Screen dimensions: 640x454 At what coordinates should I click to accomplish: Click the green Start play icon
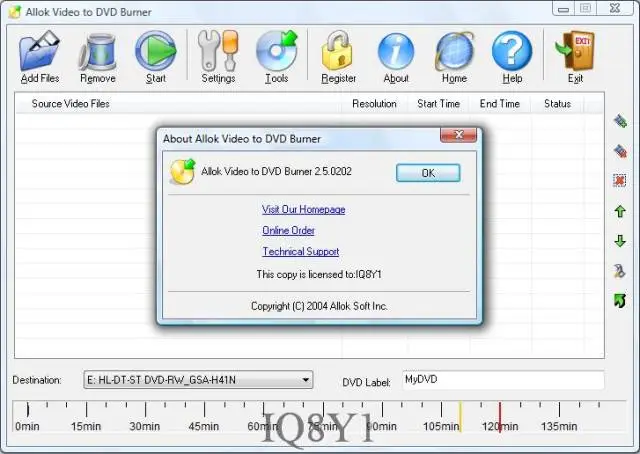tap(156, 51)
